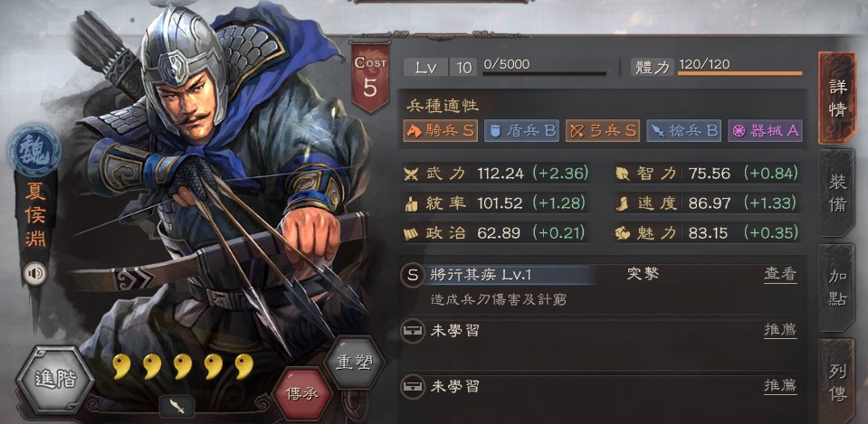
Task: Open 推薦 for the second unlearned skill
Action: pos(780,386)
